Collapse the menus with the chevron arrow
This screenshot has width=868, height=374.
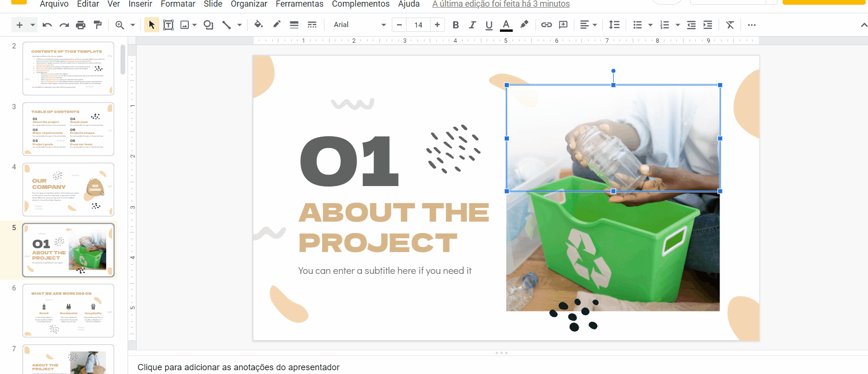coord(864,25)
